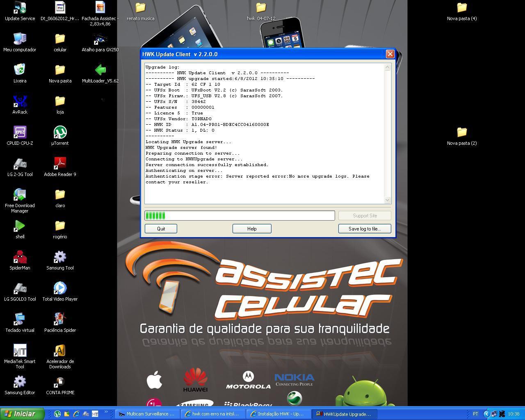Launch µTorrent from the desktop
The height and width of the screenshot is (420, 525).
click(60, 136)
